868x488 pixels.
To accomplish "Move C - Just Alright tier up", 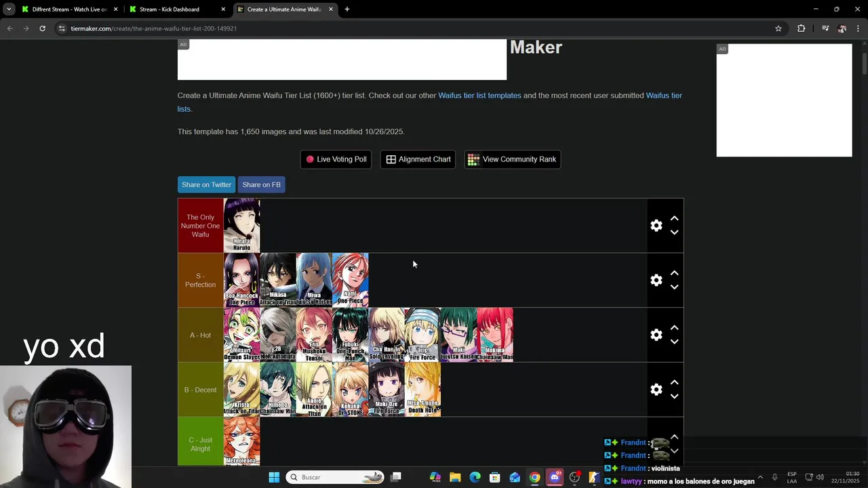I will [674, 437].
